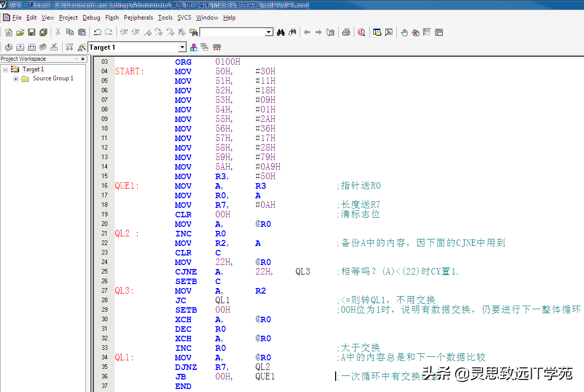The height and width of the screenshot is (392, 584).
Task: Open file extensions and books icon
Action: click(x=193, y=47)
